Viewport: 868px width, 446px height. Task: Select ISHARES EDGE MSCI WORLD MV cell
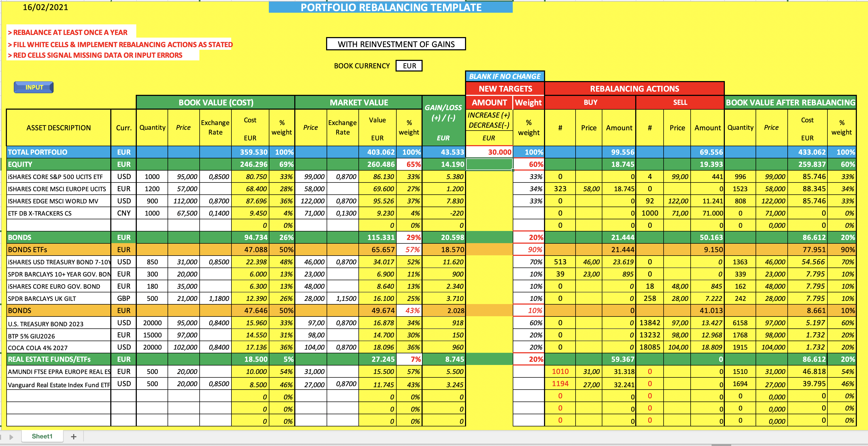59,201
